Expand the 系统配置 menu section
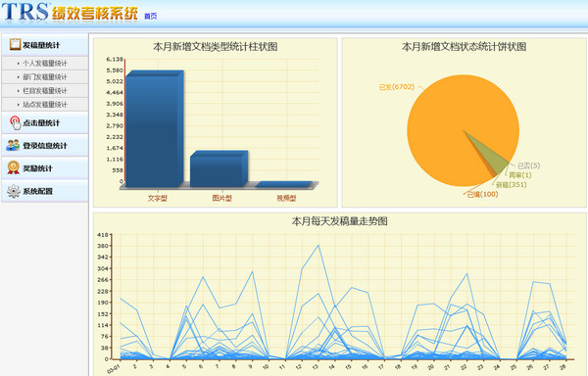This screenshot has height=376, width=588. [45, 191]
